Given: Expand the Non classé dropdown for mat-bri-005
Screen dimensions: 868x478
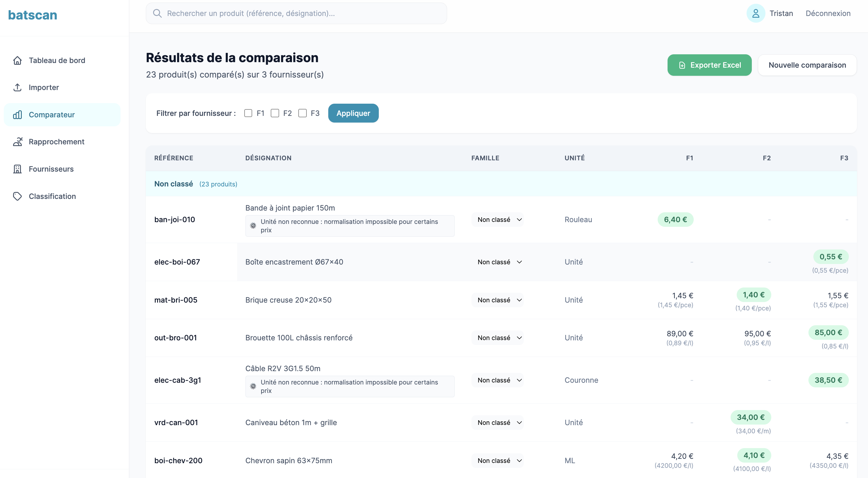Looking at the screenshot, I should [x=498, y=300].
